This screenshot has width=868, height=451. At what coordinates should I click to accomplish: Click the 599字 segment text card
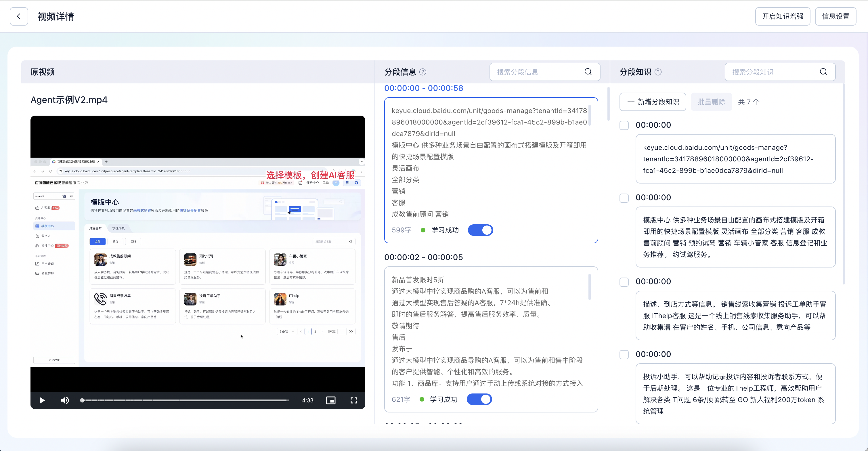pyautogui.click(x=491, y=170)
